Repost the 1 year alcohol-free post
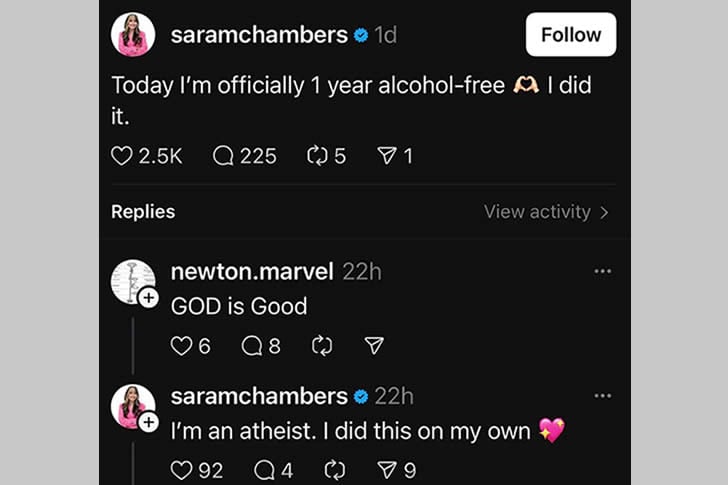The width and height of the screenshot is (728, 485). point(318,156)
